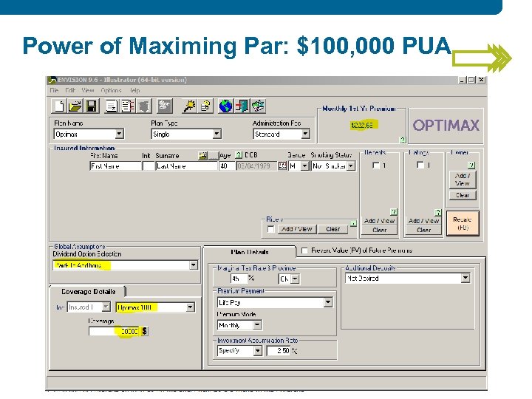The width and height of the screenshot is (532, 399).
Task: Enable Present Value (PV) of Future Premiums
Action: (x=304, y=250)
